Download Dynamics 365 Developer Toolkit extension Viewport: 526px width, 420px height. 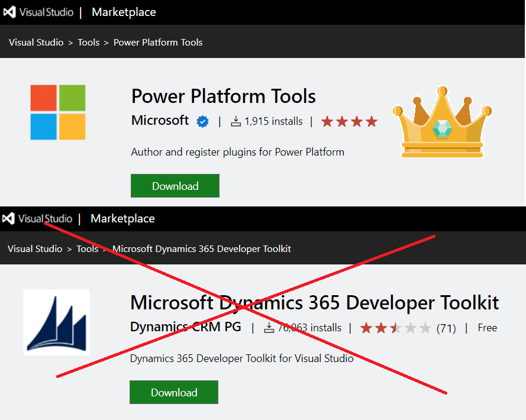tap(174, 392)
